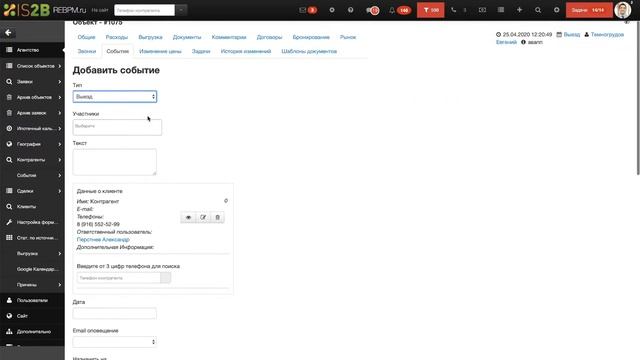
Task: Click the IS2B REBPM.ru logo
Action: click(44, 10)
